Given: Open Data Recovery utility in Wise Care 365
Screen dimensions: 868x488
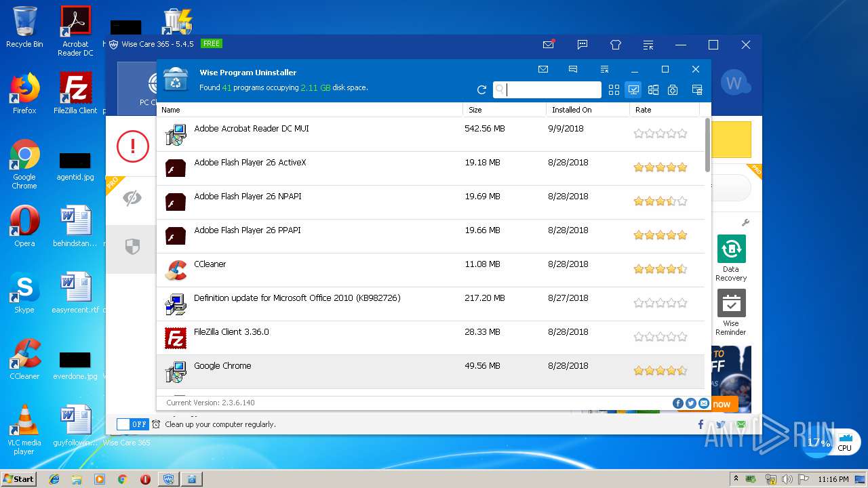Looking at the screenshot, I should click(731, 258).
